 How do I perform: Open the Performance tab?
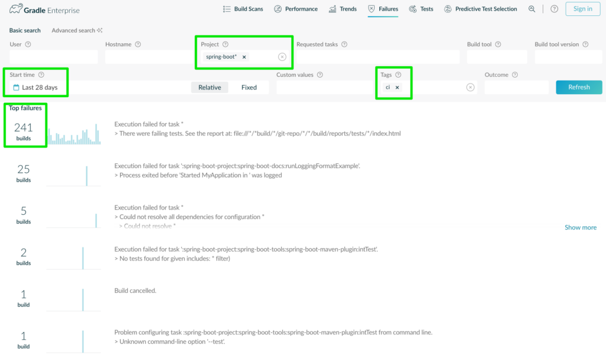pos(296,9)
